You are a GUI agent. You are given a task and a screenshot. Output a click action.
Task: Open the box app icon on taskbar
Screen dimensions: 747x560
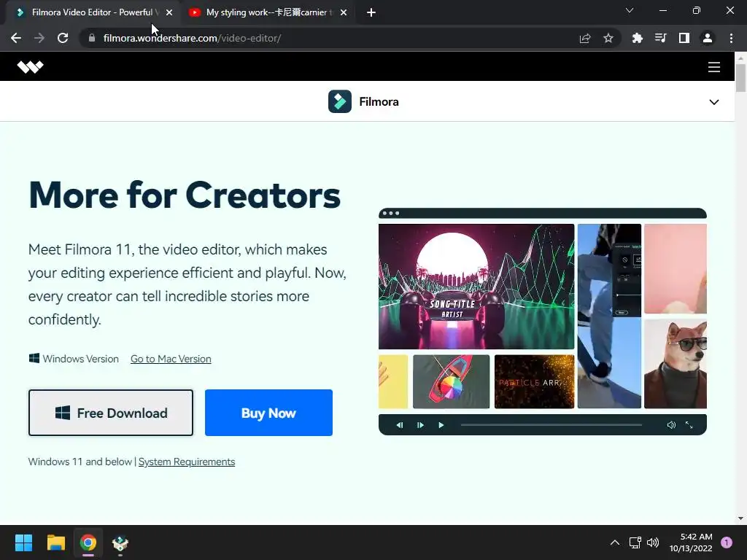[x=120, y=542]
